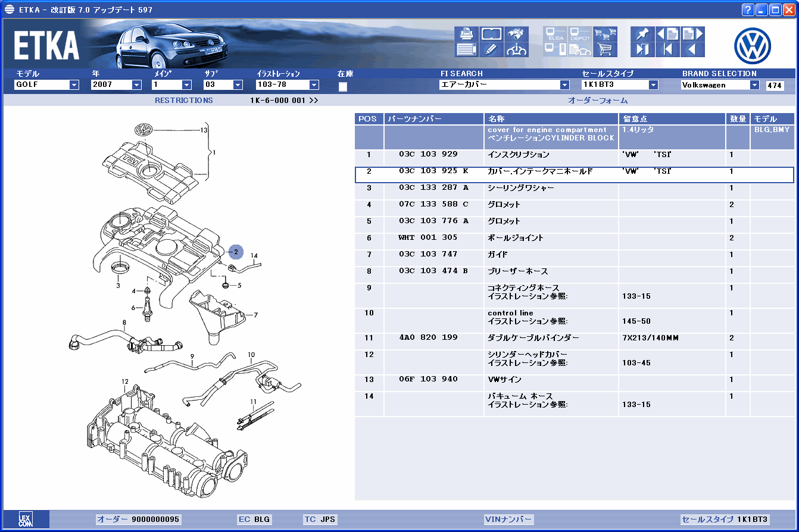The width and height of the screenshot is (799, 532).
Task: Click the 留意点 column header
Action: (x=672, y=118)
